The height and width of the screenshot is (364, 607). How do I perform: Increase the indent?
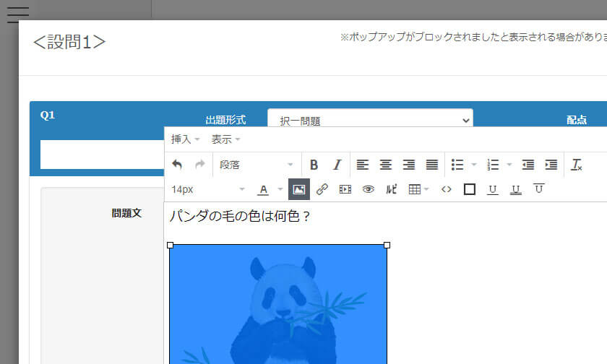click(551, 165)
